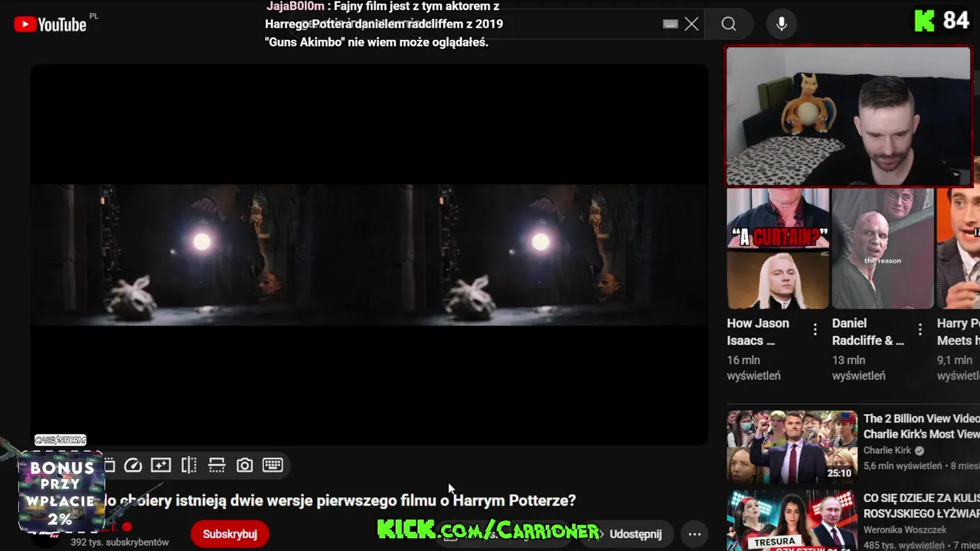Open 'How Jason Isaacs' short thumbnail
This screenshot has width=980, height=551.
click(777, 249)
